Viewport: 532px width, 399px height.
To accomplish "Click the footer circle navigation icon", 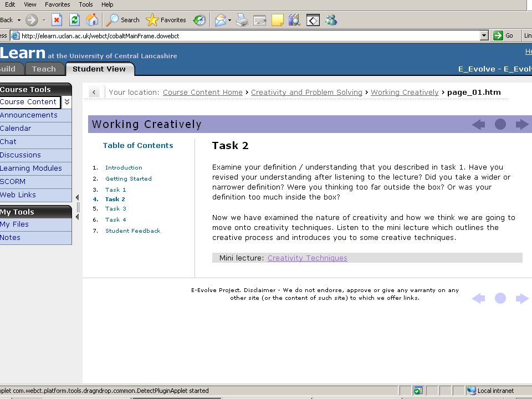I will pyautogui.click(x=500, y=298).
